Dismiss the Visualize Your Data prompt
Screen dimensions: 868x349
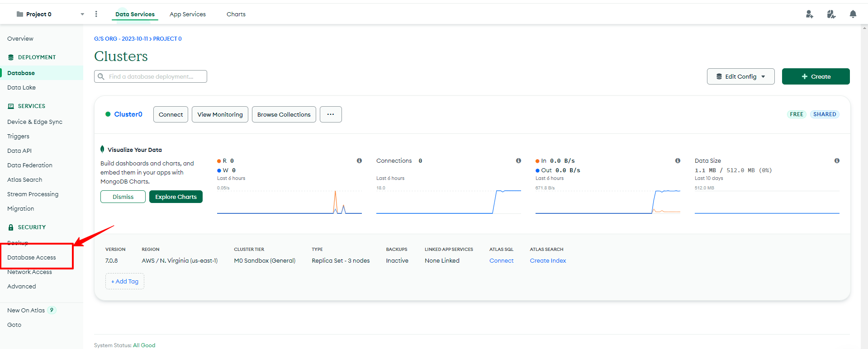[123, 197]
